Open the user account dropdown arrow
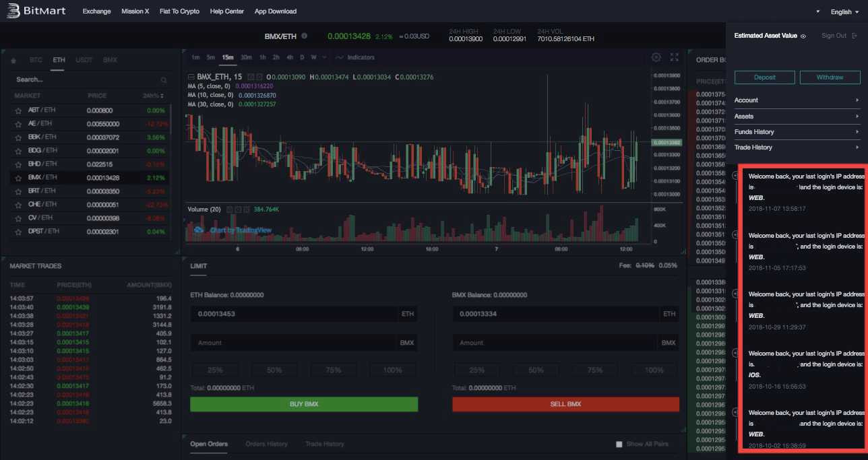Screen dimensions: 868x460 [x=818, y=11]
